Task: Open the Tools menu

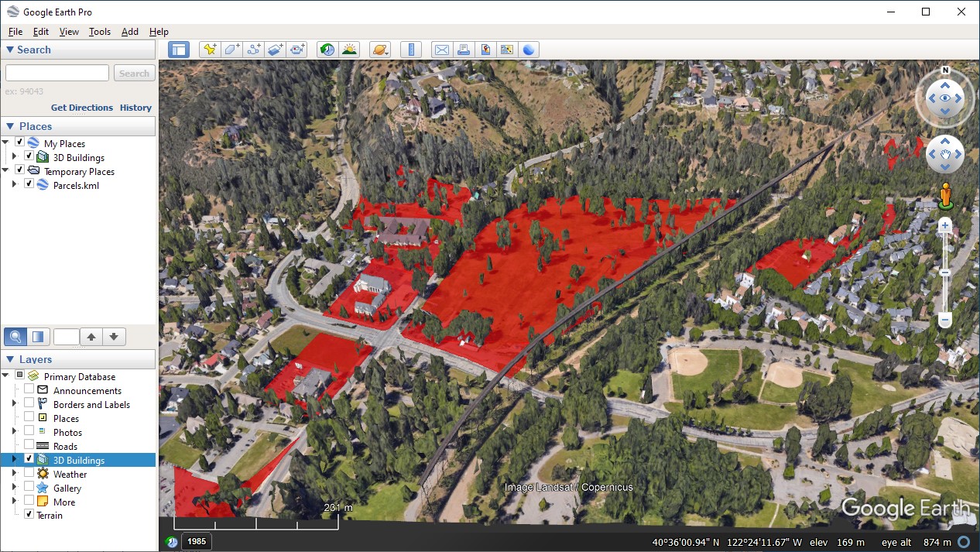Action: [100, 32]
